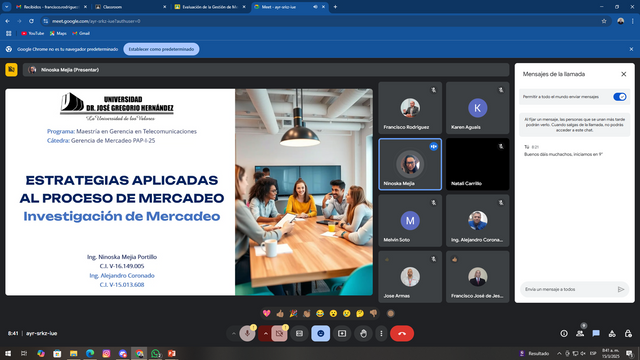Click the present screen button
Screen dimensions: 640x360
pos(342,333)
